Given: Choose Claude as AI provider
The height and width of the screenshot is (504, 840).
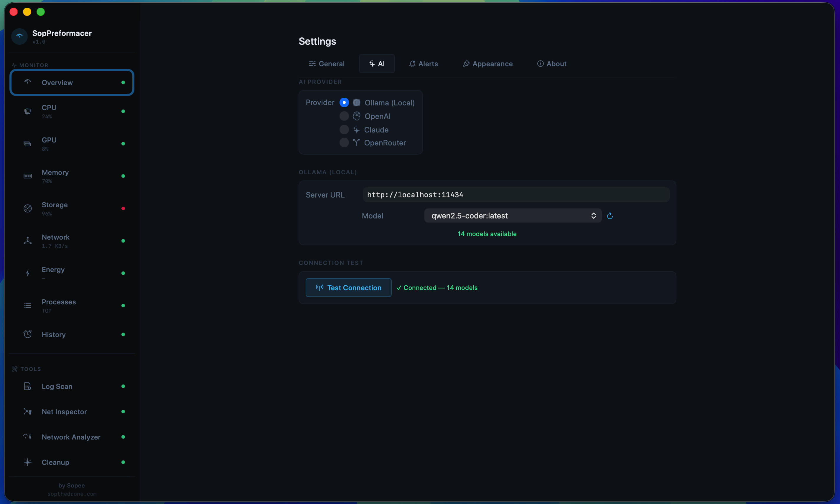Looking at the screenshot, I should [344, 130].
